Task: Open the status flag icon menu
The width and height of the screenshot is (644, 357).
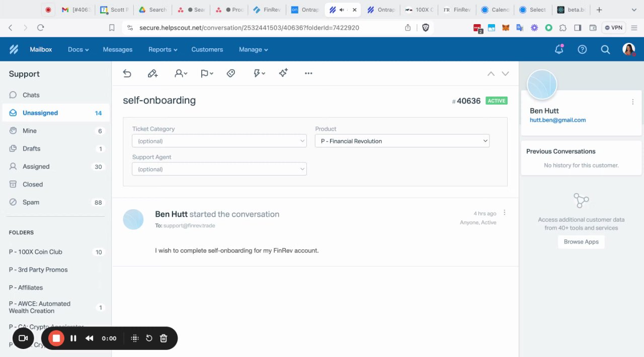Action: click(207, 73)
